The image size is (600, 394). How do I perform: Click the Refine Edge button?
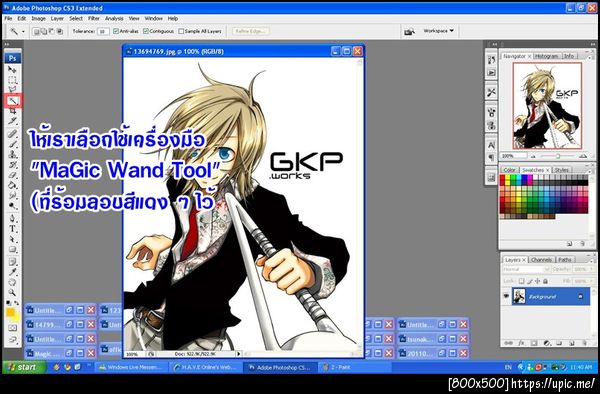pyautogui.click(x=251, y=31)
